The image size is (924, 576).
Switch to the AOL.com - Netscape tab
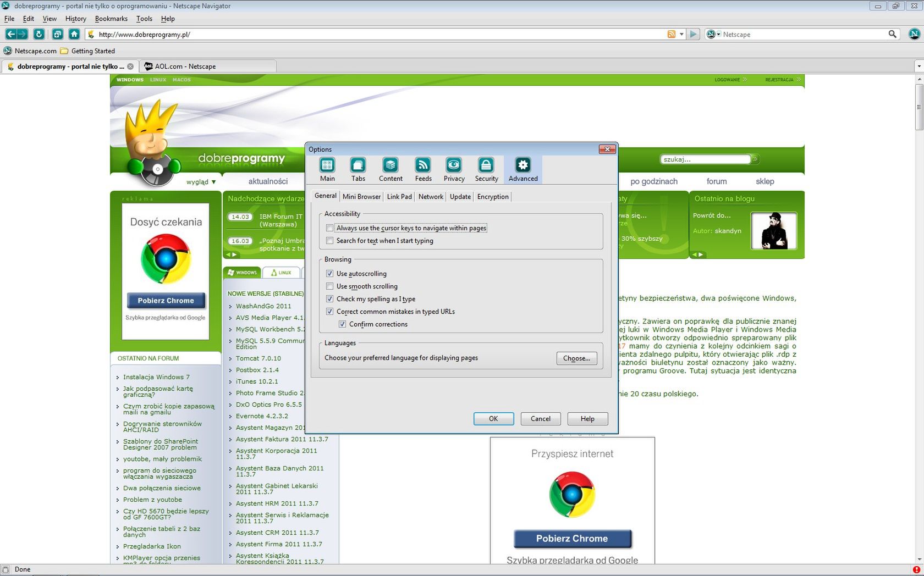pyautogui.click(x=207, y=67)
